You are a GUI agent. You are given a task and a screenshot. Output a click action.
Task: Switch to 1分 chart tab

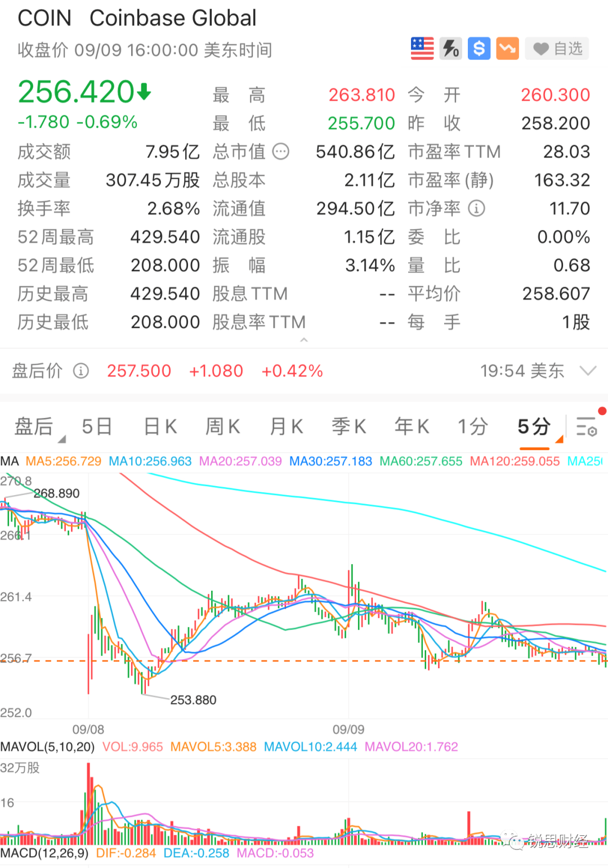click(472, 427)
